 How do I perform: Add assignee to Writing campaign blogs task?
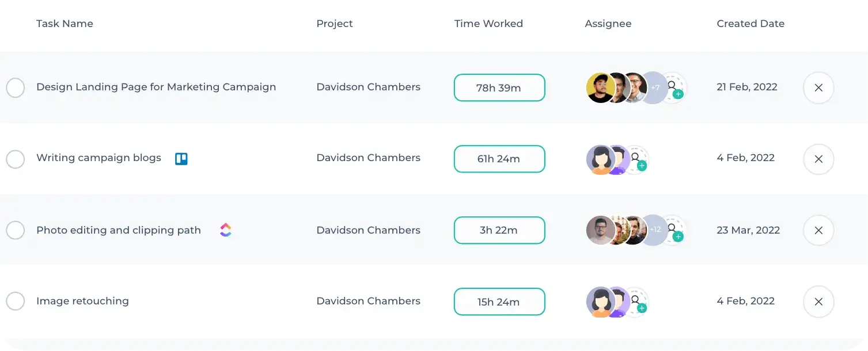(x=636, y=159)
